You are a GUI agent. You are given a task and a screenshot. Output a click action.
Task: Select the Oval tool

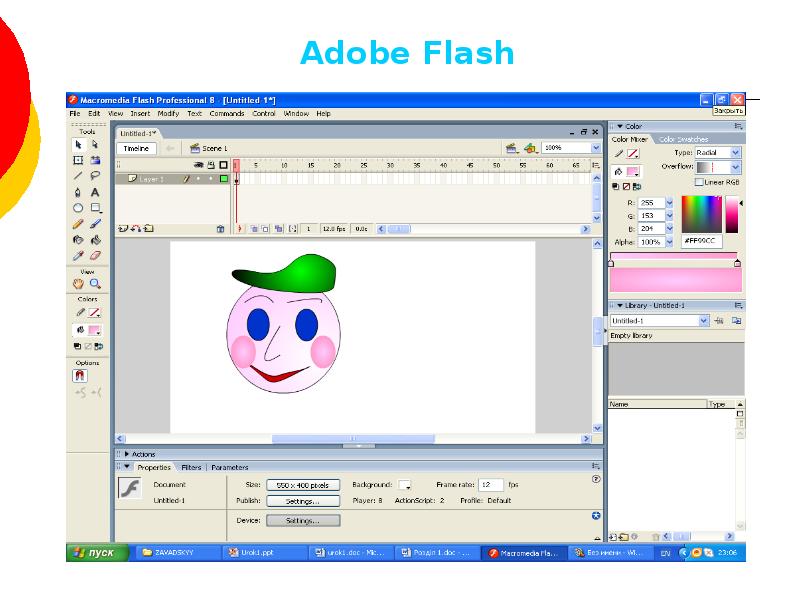point(78,208)
